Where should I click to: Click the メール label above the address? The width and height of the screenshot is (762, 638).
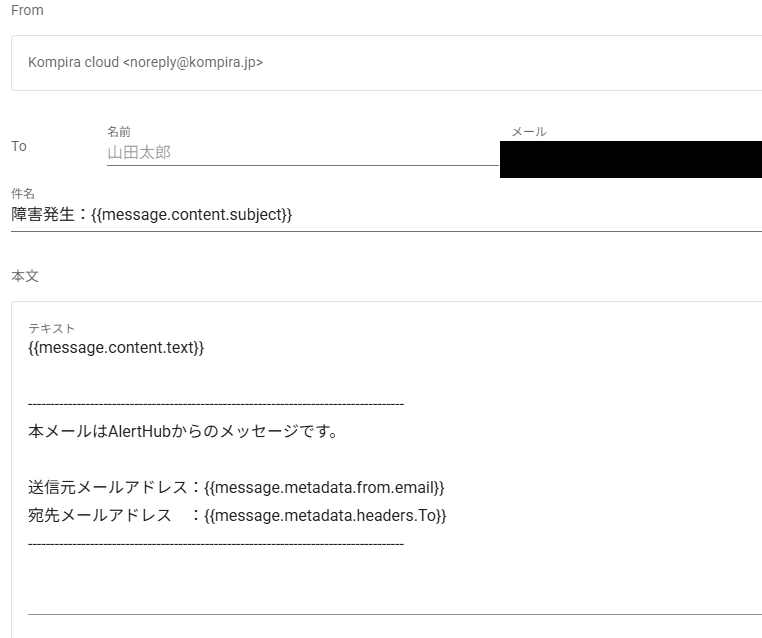[x=529, y=131]
